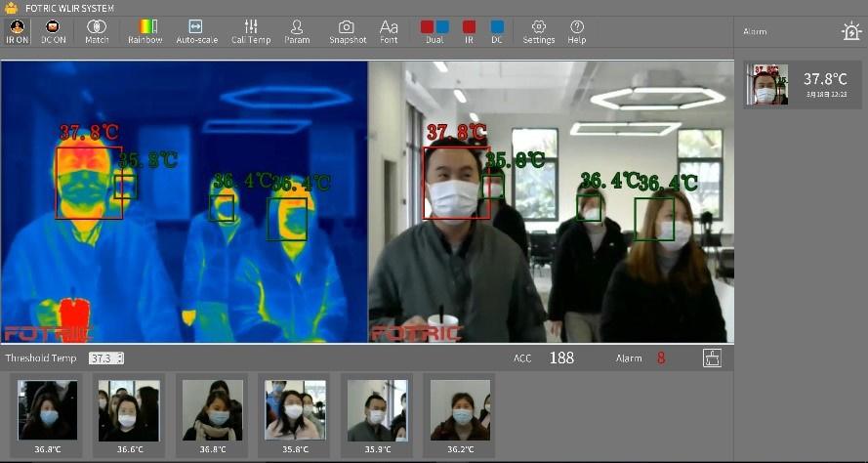Viewport: 868px width, 463px height.
Task: Adjust Threshold Temp spinner arrows
Action: click(x=120, y=358)
